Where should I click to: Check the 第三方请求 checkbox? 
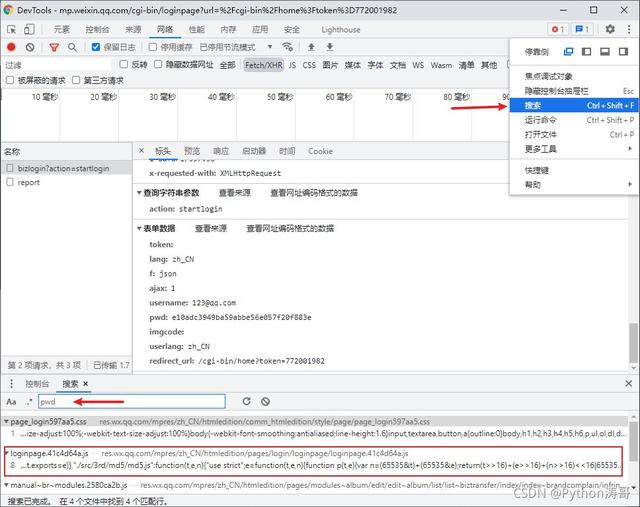tap(76, 80)
